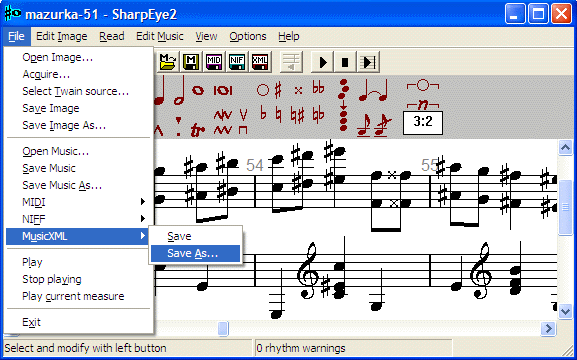Image resolution: width=577 pixels, height=360 pixels.
Task: Select the bracket with circle symbol
Action: pos(423,85)
